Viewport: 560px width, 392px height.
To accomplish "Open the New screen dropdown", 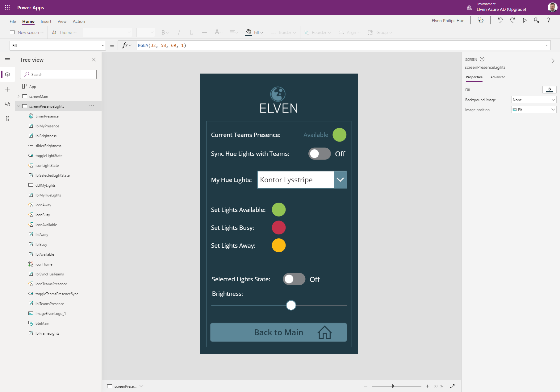I will [x=27, y=32].
